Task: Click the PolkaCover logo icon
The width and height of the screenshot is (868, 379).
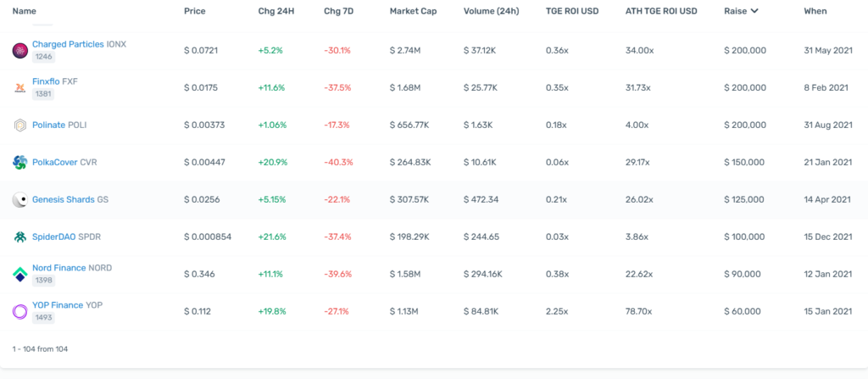Action: (20, 162)
